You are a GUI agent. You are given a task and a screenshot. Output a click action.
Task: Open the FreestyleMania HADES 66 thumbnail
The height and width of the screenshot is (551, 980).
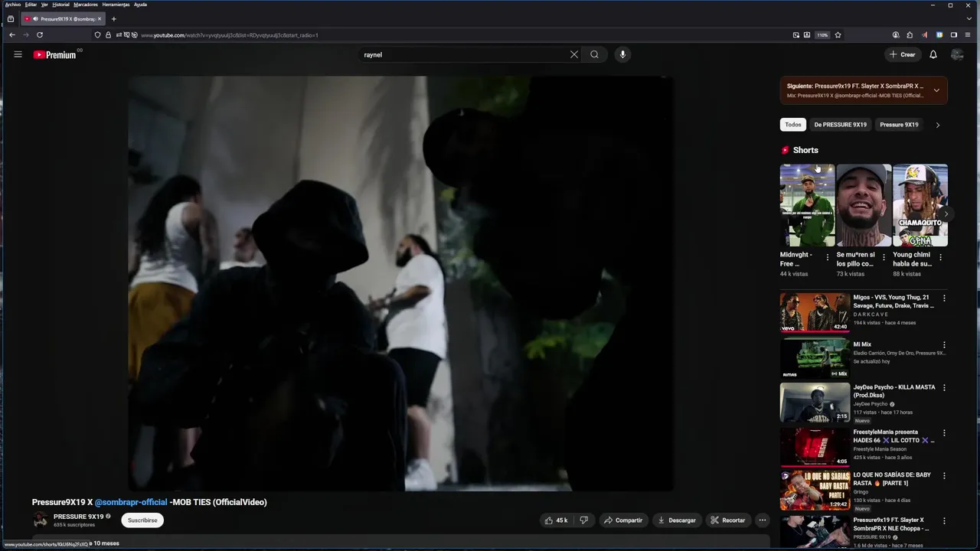pos(815,447)
